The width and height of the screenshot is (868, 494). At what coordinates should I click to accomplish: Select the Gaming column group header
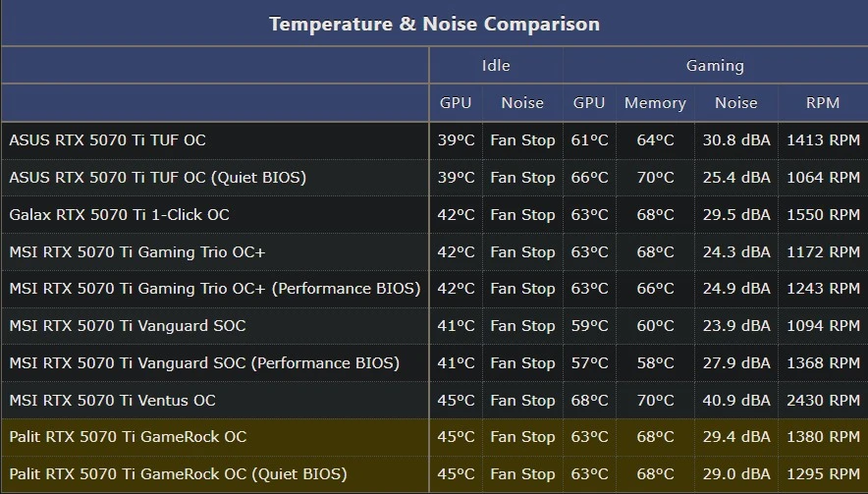pos(715,66)
